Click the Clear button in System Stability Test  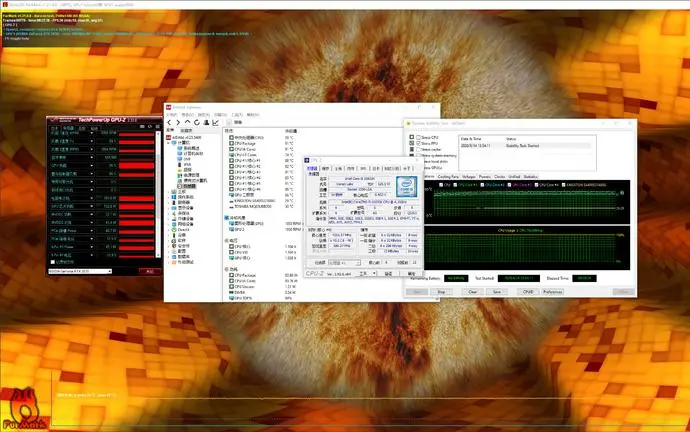click(473, 292)
